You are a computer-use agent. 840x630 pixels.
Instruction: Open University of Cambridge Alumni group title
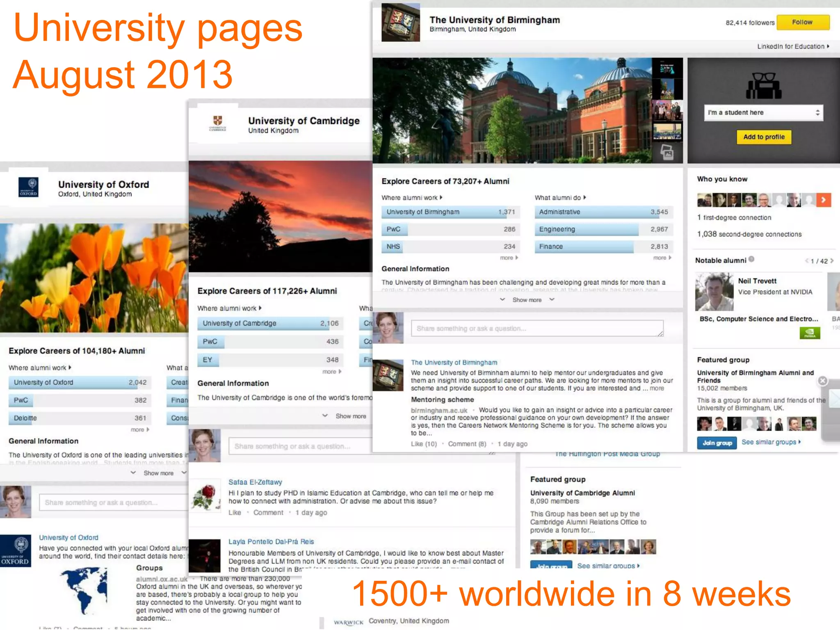point(582,493)
